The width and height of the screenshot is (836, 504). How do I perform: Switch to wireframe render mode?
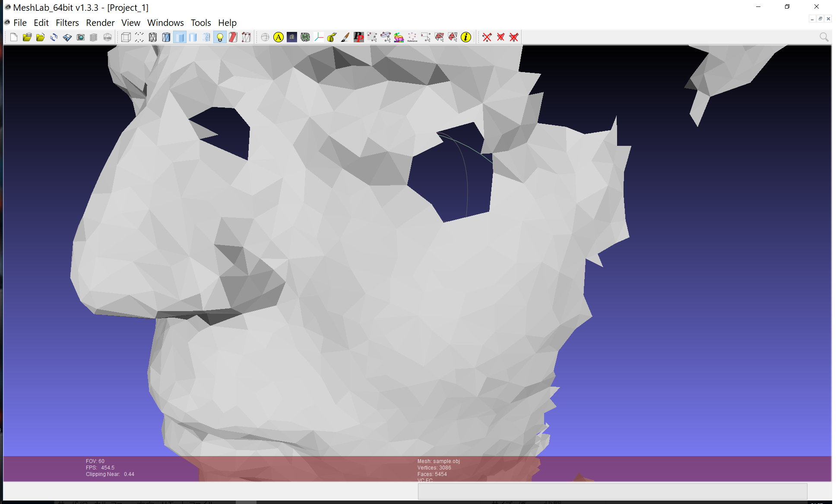pyautogui.click(x=152, y=38)
